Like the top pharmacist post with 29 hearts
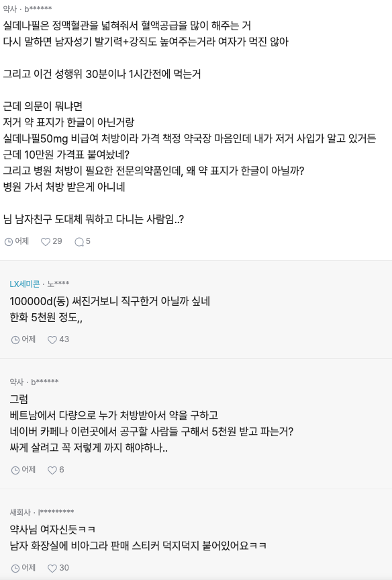Screen dimensions: 392x580 point(46,241)
